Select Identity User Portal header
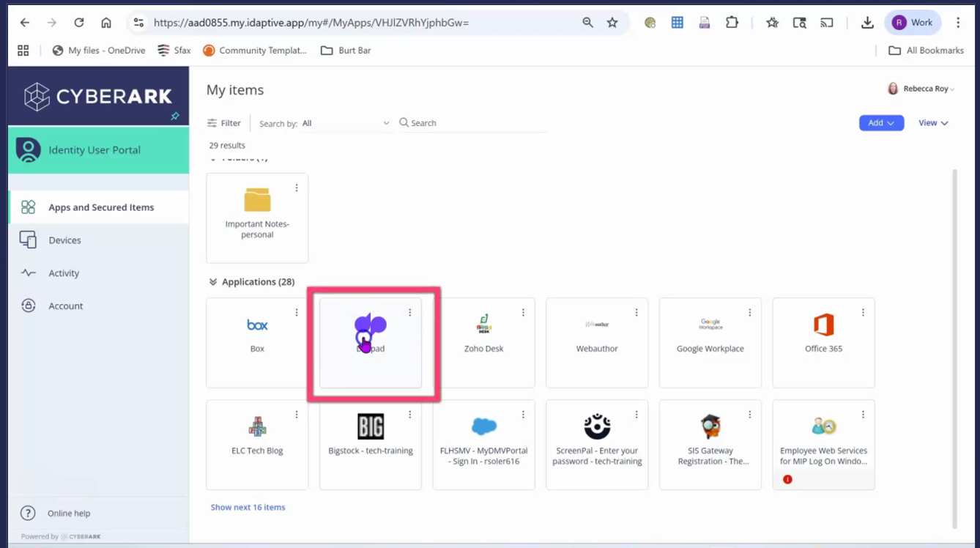The height and width of the screenshot is (548, 980). tap(98, 149)
